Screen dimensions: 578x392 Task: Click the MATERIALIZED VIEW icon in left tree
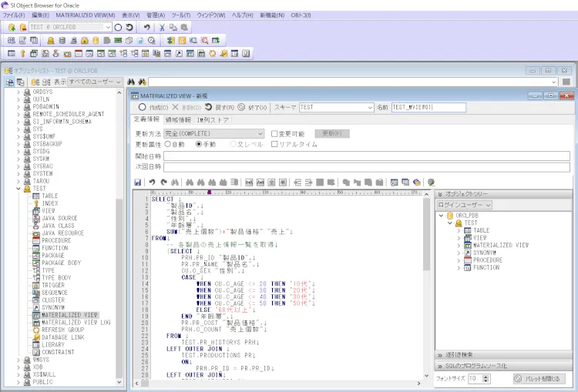tap(35, 315)
